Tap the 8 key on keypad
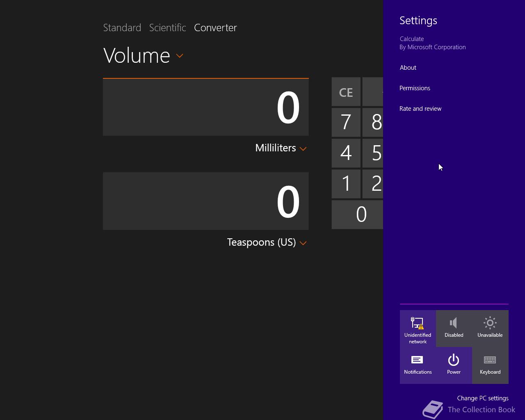 (x=373, y=122)
